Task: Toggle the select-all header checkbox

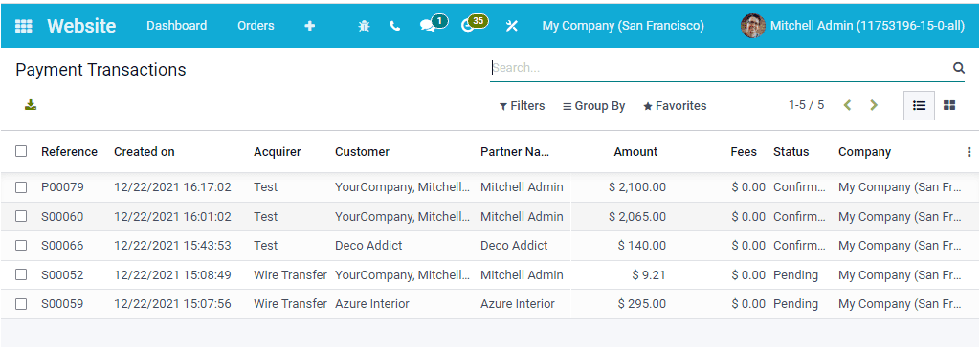Action: [21, 151]
